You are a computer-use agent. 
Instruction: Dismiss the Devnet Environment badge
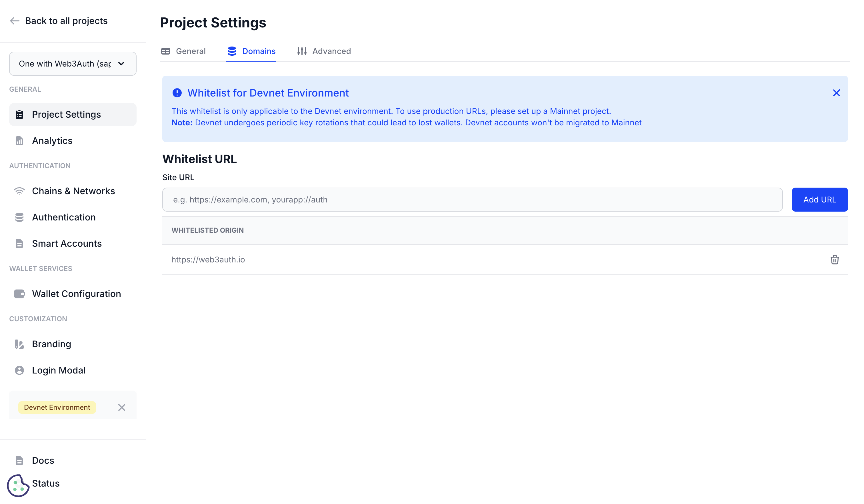[122, 407]
